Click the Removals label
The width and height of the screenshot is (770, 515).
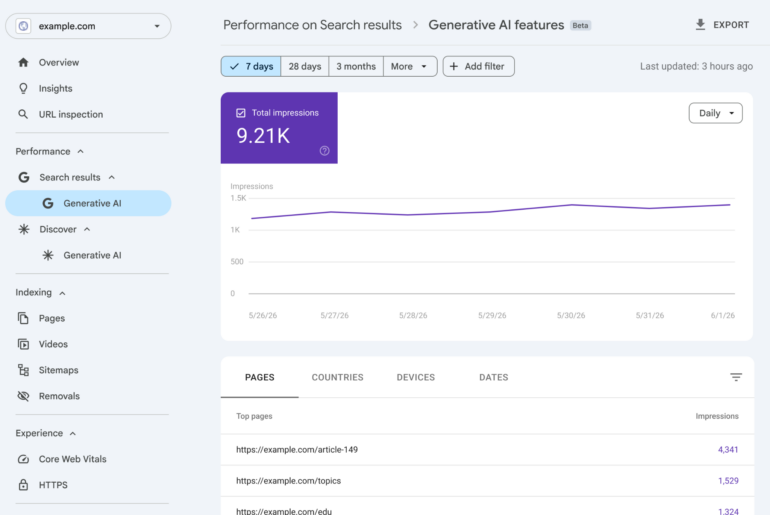[x=59, y=396]
